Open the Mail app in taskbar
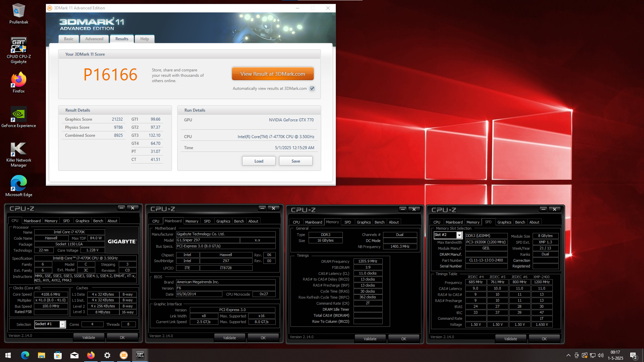Screen dimensions: 644x362 click(74, 355)
